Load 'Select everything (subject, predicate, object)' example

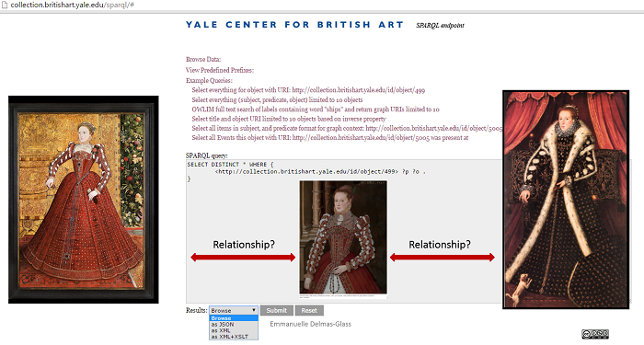pos(277,99)
